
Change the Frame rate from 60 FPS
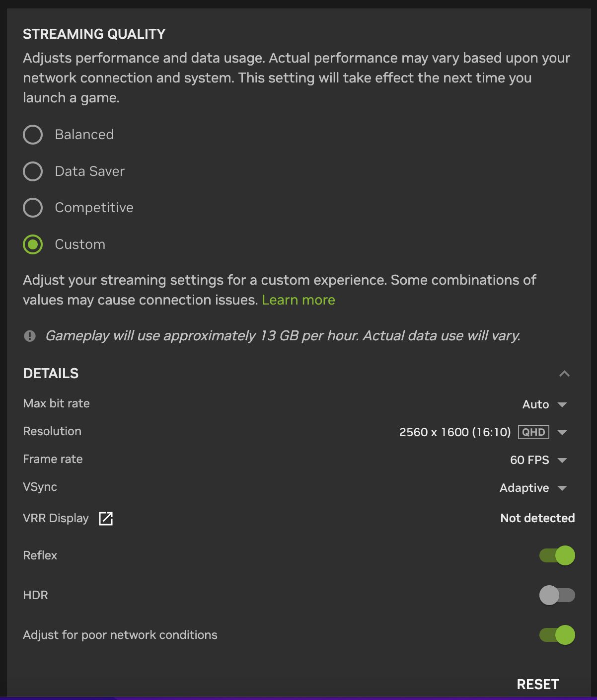click(x=538, y=460)
